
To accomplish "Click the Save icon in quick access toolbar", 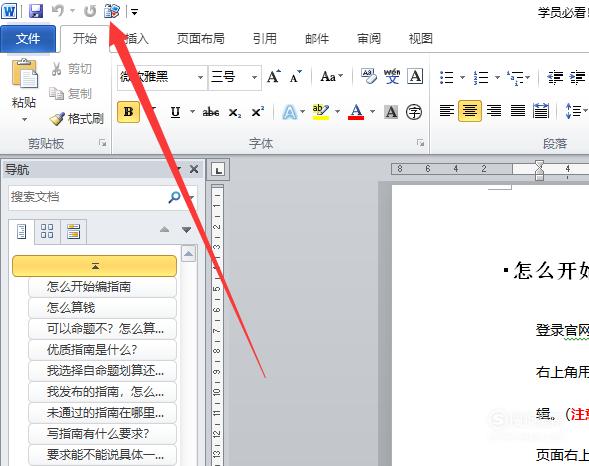I will coord(36,11).
